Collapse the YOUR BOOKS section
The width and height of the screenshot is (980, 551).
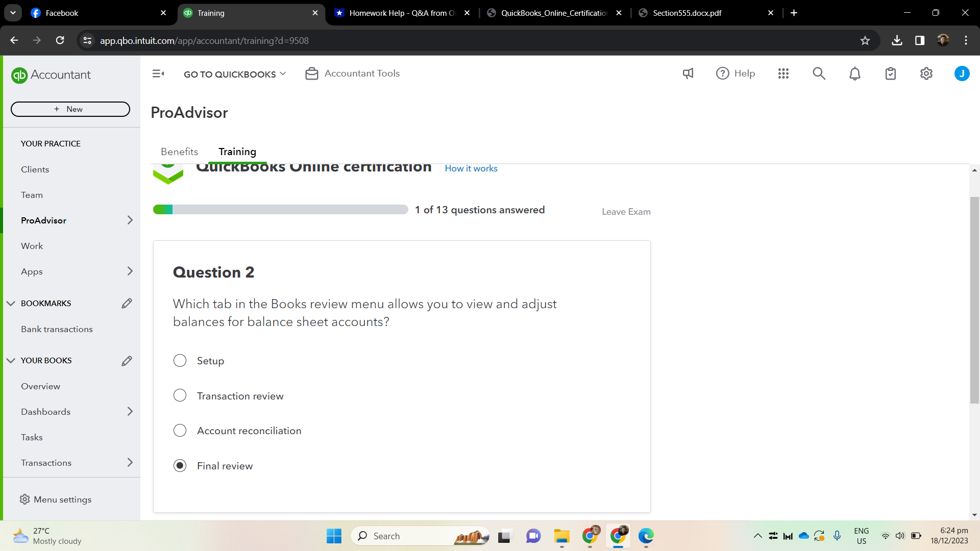(11, 361)
